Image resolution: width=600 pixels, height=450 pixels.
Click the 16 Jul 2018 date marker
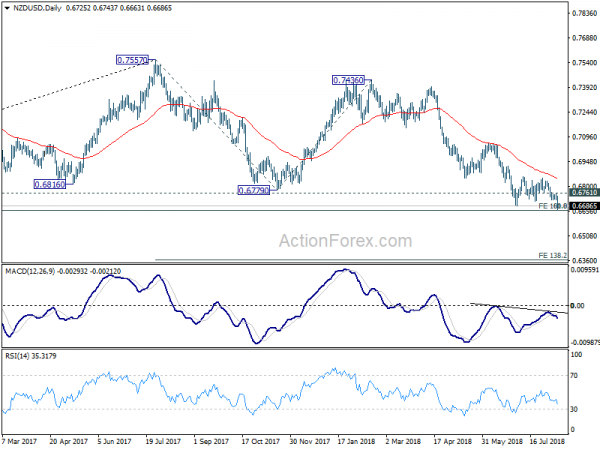pyautogui.click(x=547, y=441)
